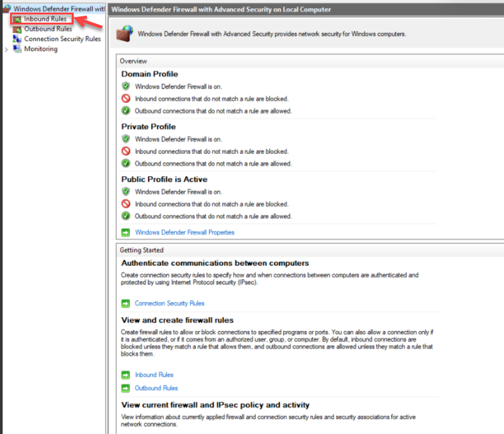
Task: Click arrow icon beside Inbound Rules link
Action: coord(125,375)
